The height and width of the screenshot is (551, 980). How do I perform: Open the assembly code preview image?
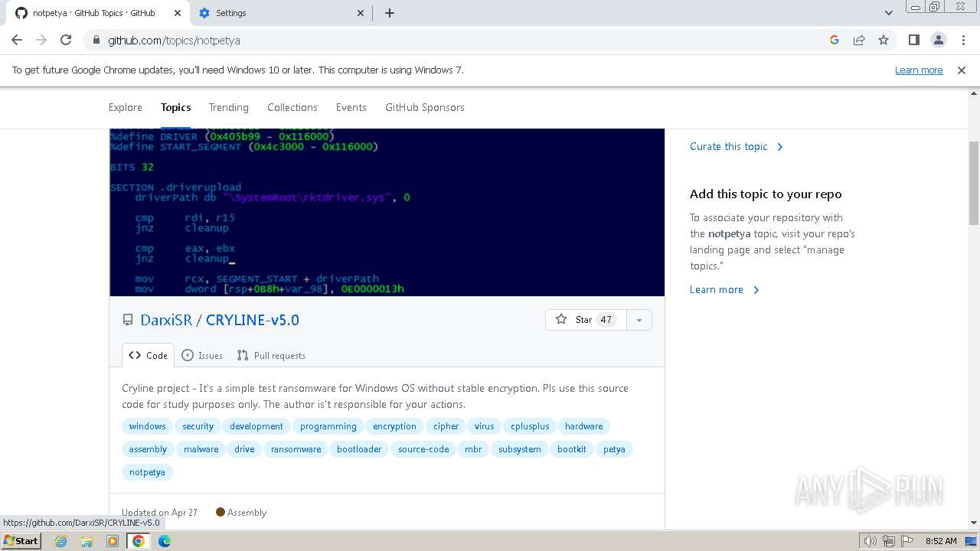pos(387,212)
